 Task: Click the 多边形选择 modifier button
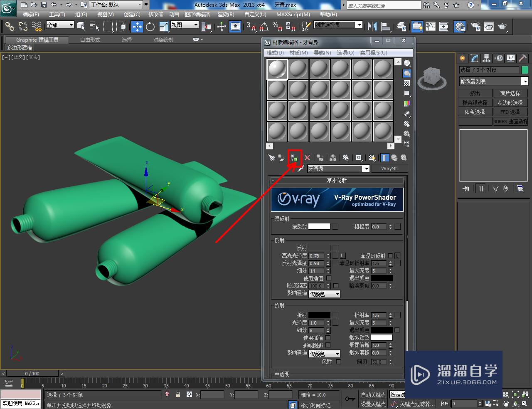[510, 103]
